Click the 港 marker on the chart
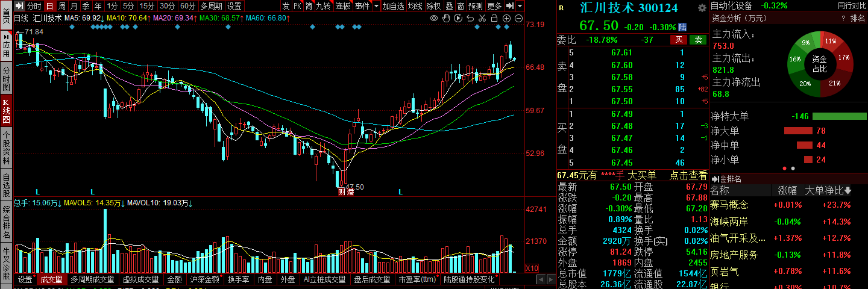Image resolution: width=868 pixels, height=289 pixels. coord(350,192)
